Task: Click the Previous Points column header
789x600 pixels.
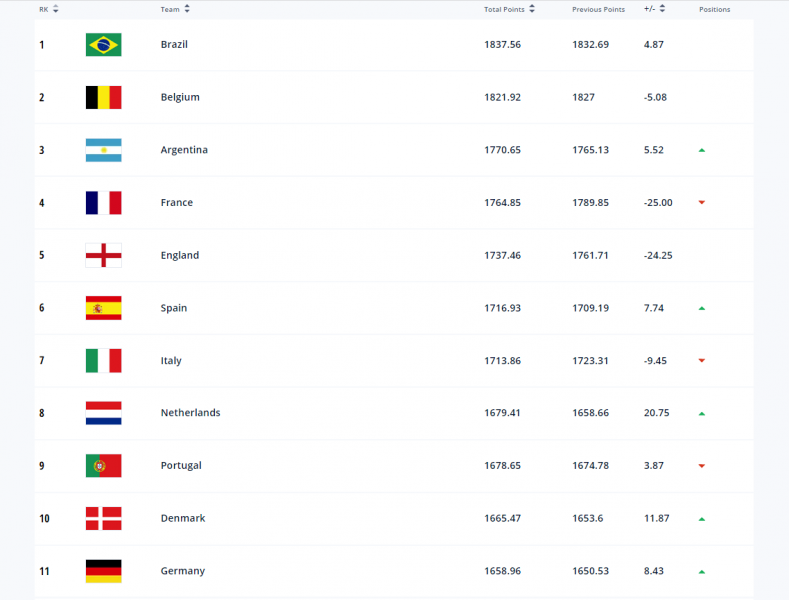Action: click(x=598, y=10)
